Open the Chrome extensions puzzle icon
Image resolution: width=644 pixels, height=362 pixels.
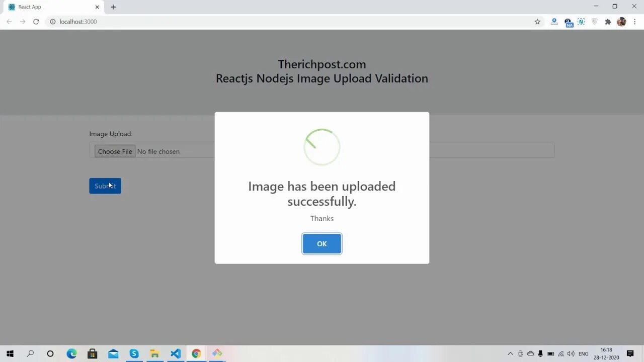pos(608,22)
